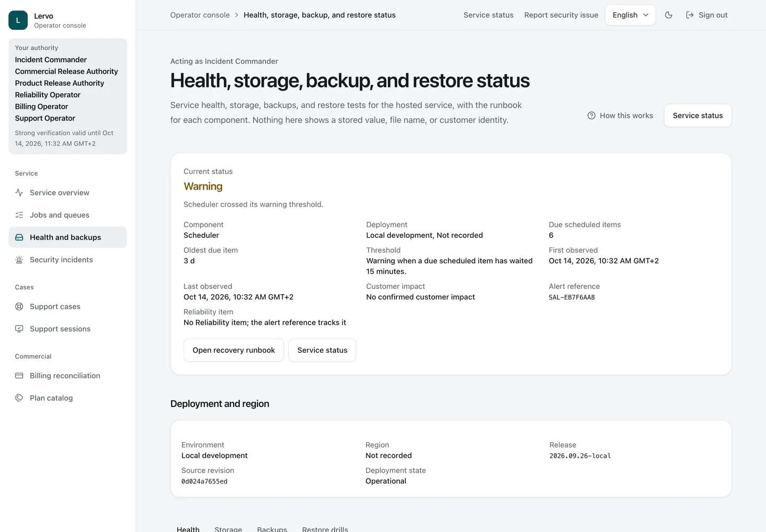The image size is (766, 532).
Task: Click the Support cases lifebuoy icon
Action: [x=19, y=306]
